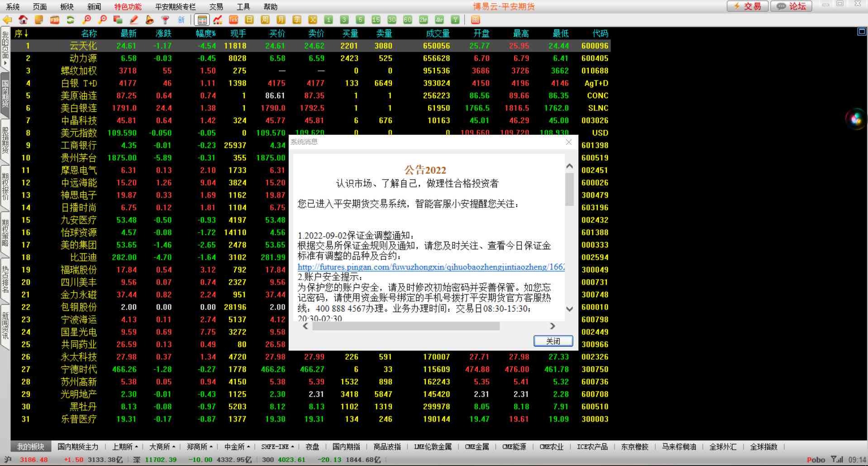This screenshot has width=868, height=466.
Task: Select the 贵州茅台 row in the list
Action: 310,158
